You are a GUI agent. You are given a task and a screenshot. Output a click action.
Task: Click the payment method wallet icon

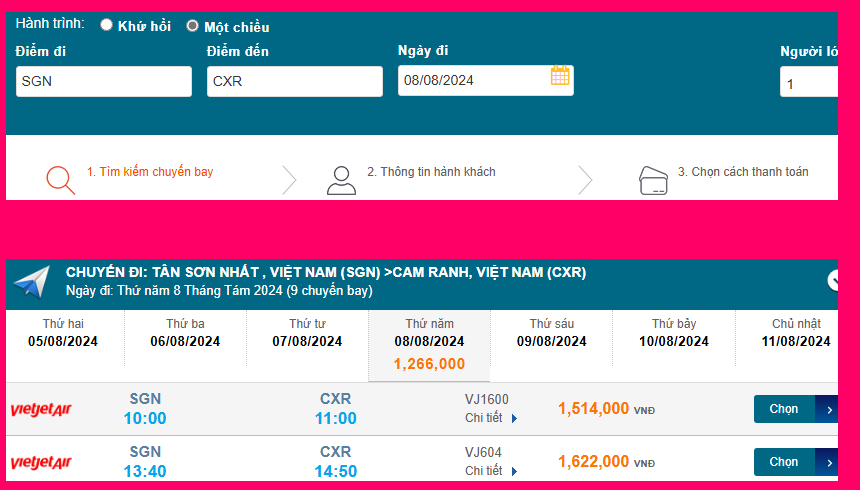pos(653,179)
